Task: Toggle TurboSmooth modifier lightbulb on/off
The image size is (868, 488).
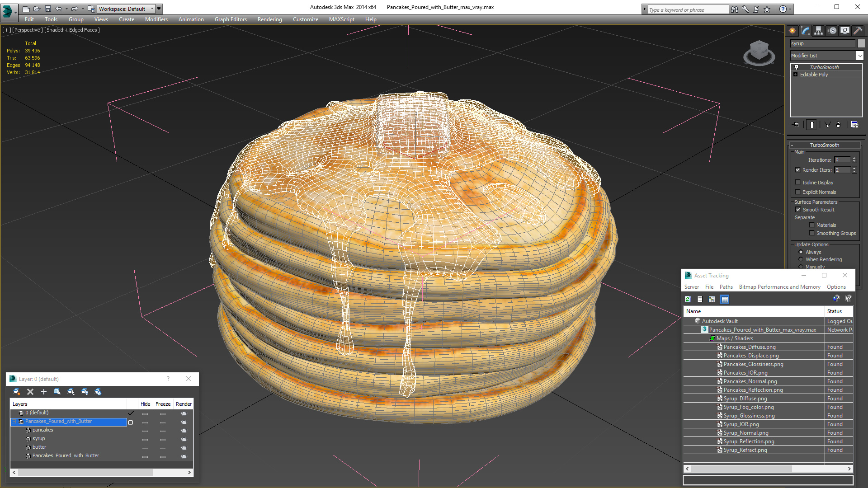Action: click(x=797, y=67)
